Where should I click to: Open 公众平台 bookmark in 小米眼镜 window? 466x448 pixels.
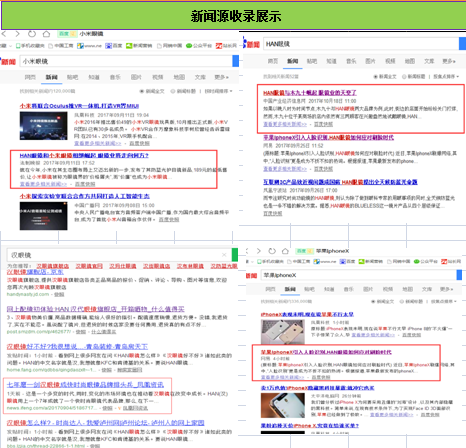(x=199, y=46)
